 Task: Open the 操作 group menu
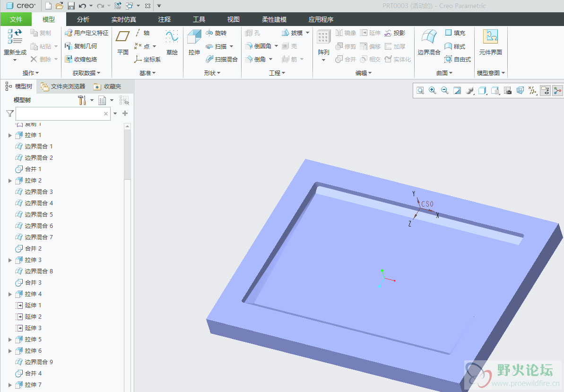coord(31,73)
